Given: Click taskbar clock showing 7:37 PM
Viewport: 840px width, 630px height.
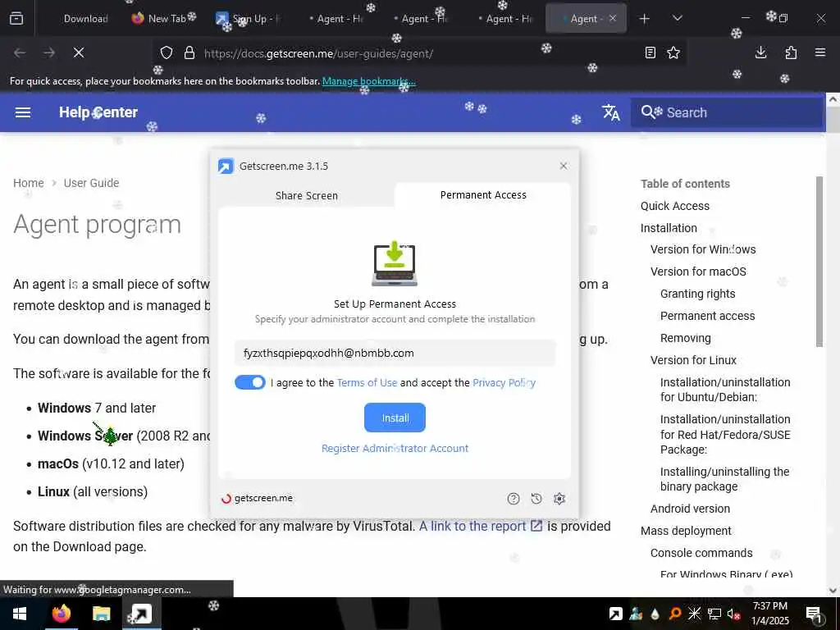Looking at the screenshot, I should coord(770,614).
